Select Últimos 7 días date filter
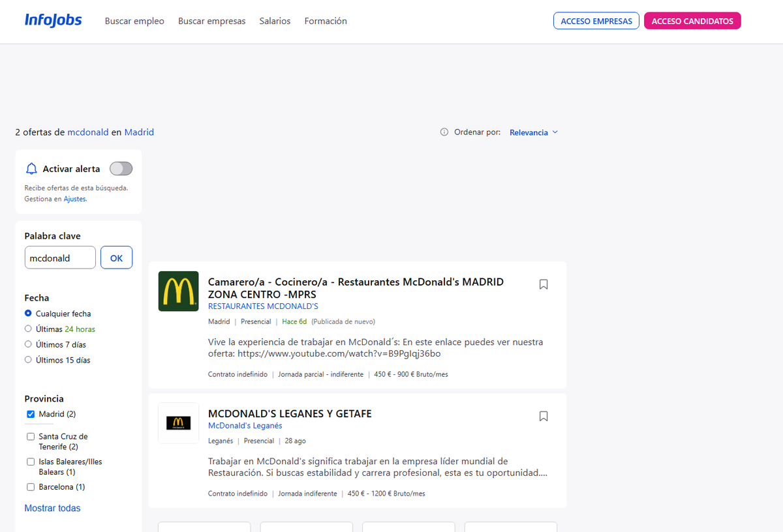 28,344
